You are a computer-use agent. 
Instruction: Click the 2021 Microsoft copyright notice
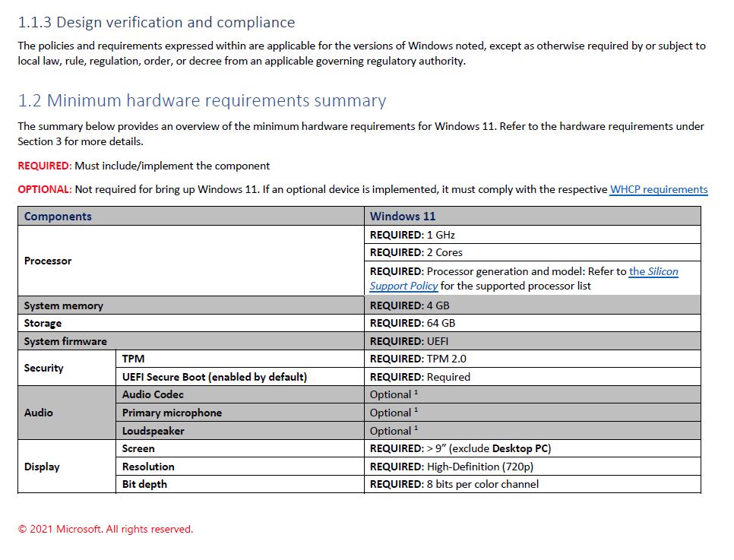106,529
